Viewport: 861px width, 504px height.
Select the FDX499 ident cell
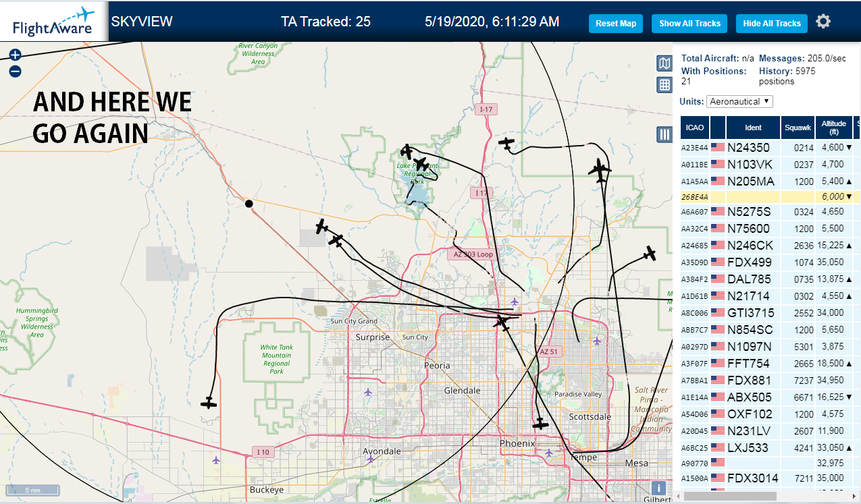pyautogui.click(x=753, y=262)
